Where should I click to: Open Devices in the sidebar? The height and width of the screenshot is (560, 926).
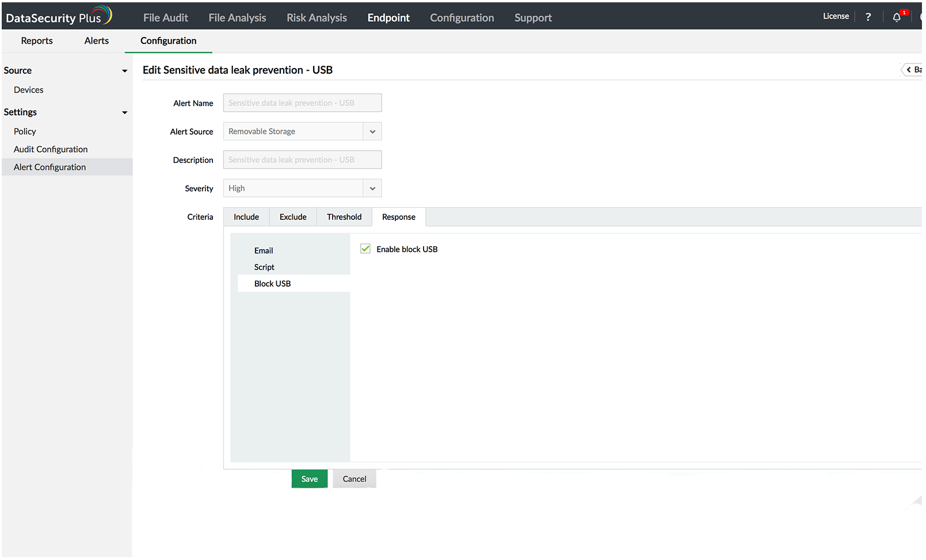(x=29, y=90)
